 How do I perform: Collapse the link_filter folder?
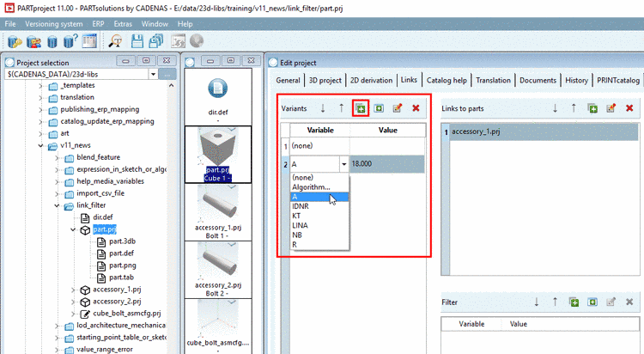(x=57, y=205)
